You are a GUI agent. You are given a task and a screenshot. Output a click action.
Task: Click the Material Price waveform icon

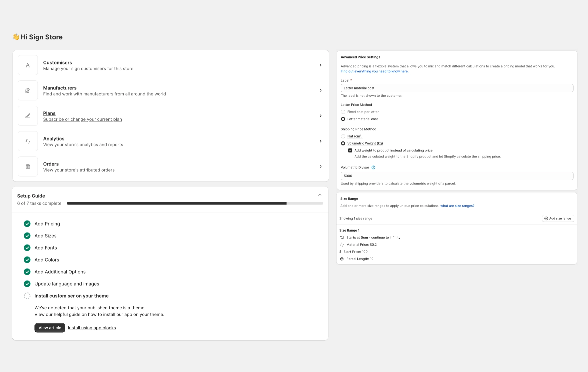tap(342, 245)
